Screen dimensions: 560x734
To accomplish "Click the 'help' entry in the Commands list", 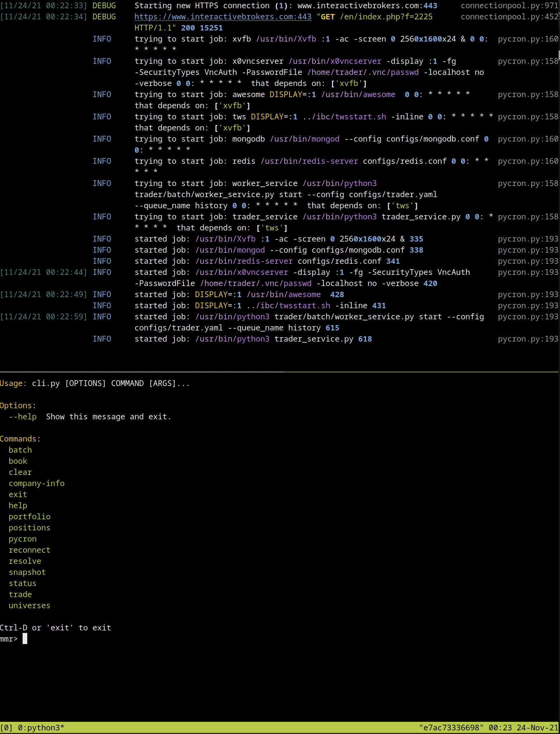I will (x=18, y=505).
